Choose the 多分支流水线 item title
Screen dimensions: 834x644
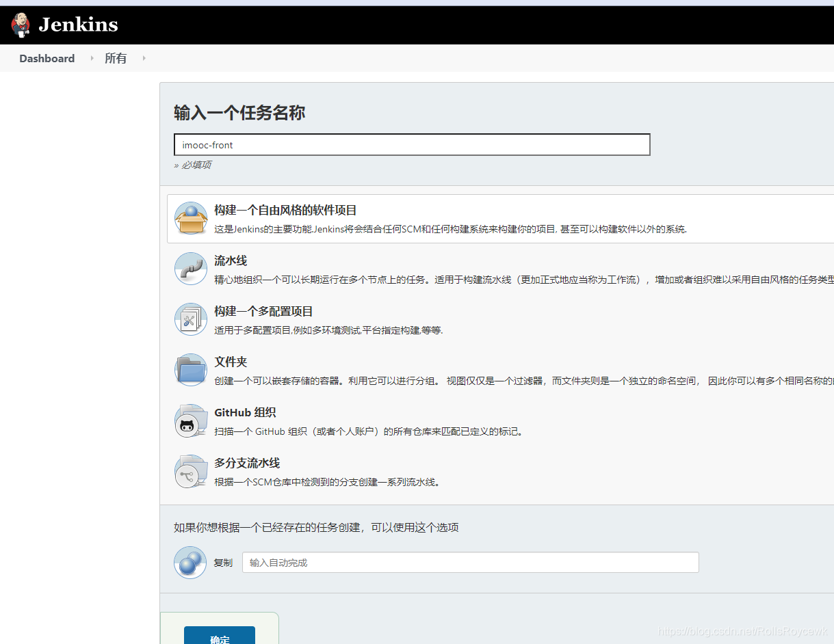[x=247, y=464]
